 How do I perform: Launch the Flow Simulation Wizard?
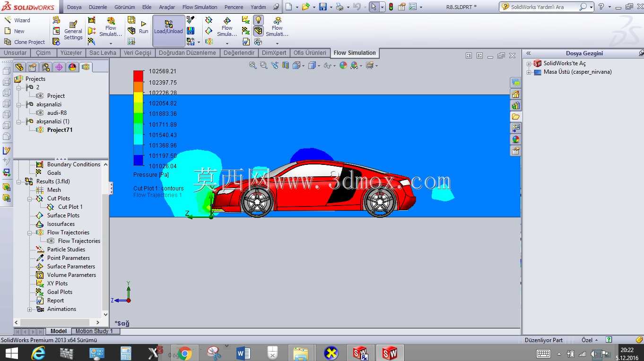pos(17,20)
